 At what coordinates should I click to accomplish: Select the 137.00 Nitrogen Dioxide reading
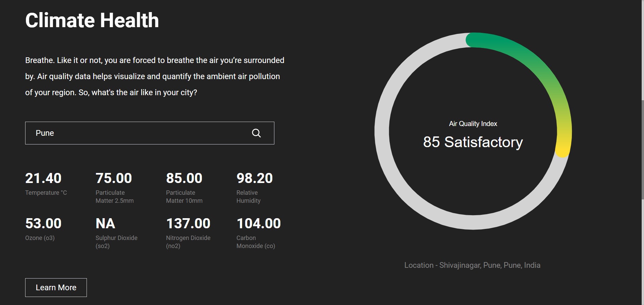(x=188, y=224)
